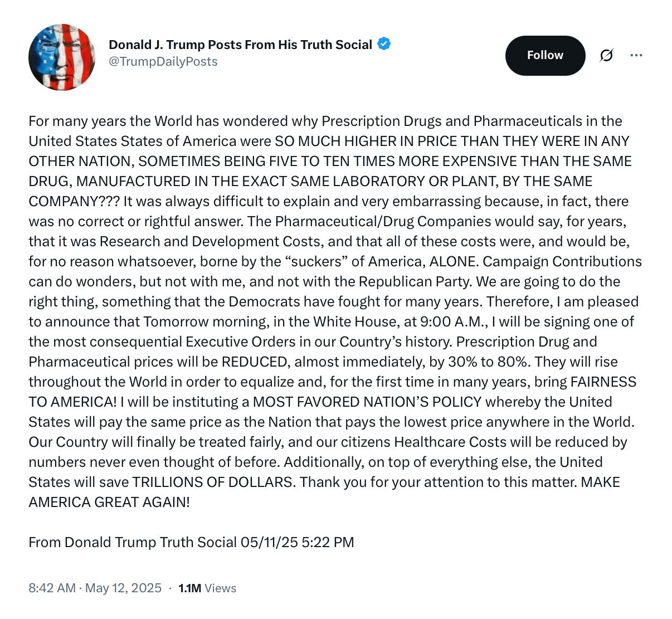The width and height of the screenshot is (672, 619).
Task: Follow the TrumpDailyPosts account
Action: click(x=545, y=55)
